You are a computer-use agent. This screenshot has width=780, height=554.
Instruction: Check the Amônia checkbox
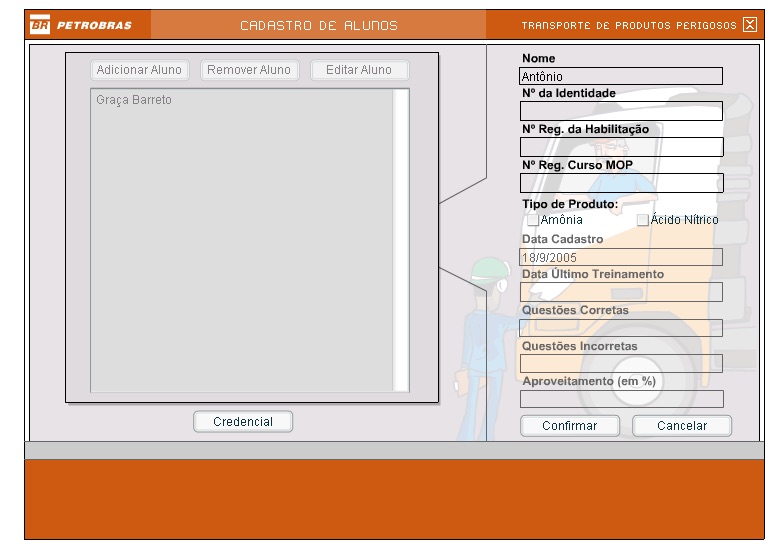pos(533,220)
